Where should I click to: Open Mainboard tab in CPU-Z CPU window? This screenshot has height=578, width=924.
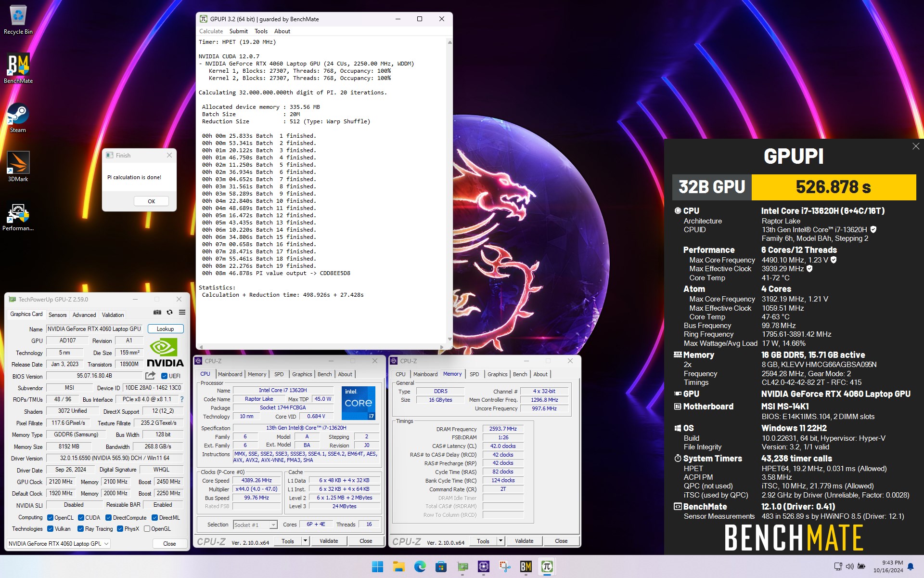click(230, 374)
